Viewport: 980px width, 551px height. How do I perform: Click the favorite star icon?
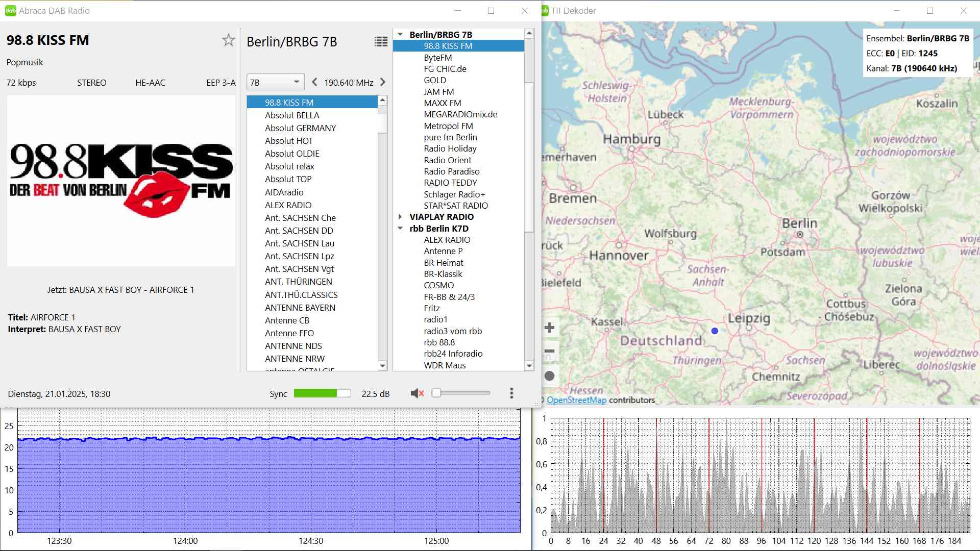228,40
